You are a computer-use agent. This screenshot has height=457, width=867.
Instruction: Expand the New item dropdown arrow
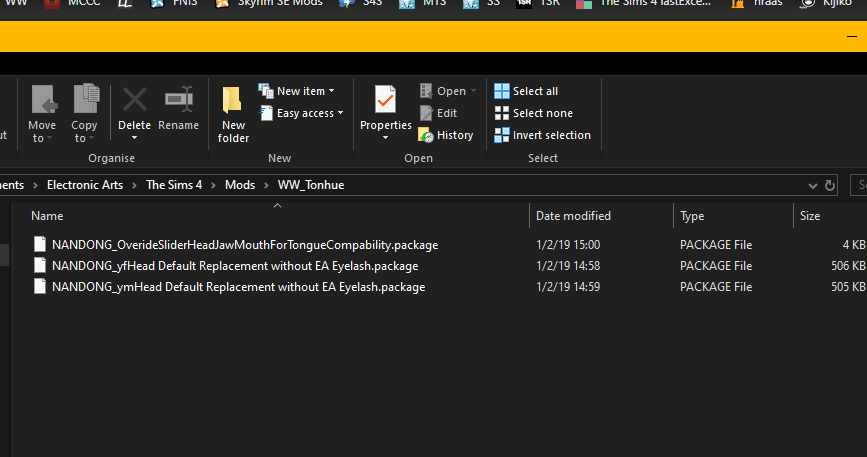(x=332, y=91)
